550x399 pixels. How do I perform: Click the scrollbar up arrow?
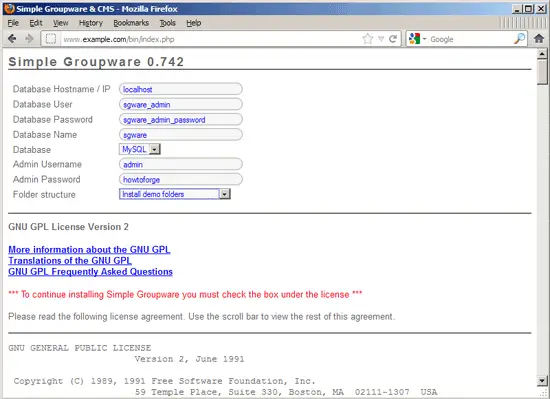click(542, 54)
